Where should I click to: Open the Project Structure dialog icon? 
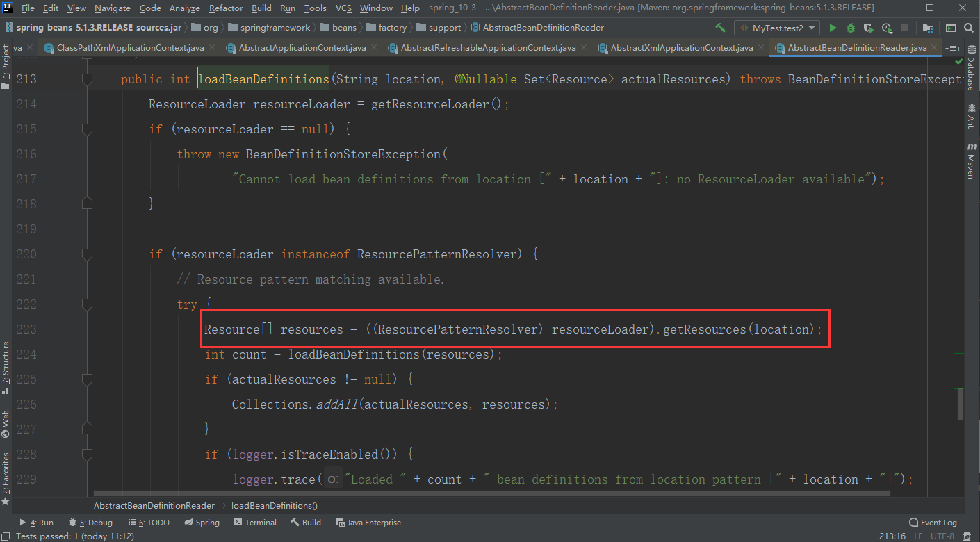coord(927,28)
